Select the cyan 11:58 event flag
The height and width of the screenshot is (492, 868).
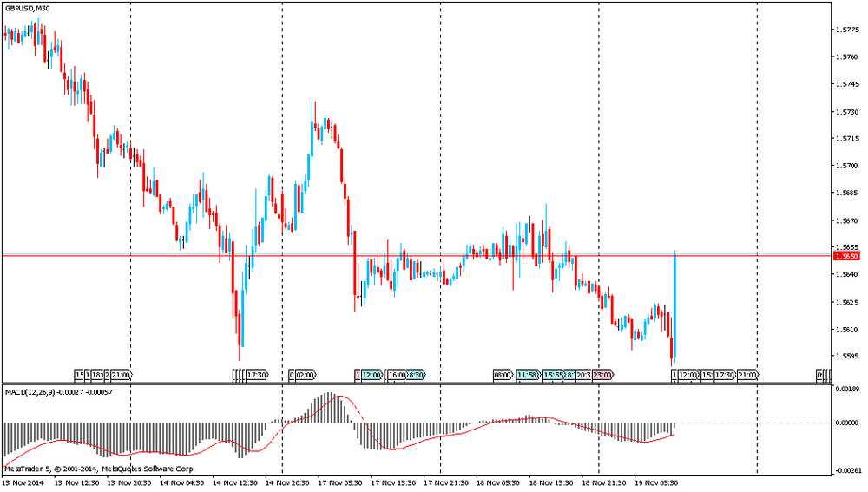[x=527, y=375]
